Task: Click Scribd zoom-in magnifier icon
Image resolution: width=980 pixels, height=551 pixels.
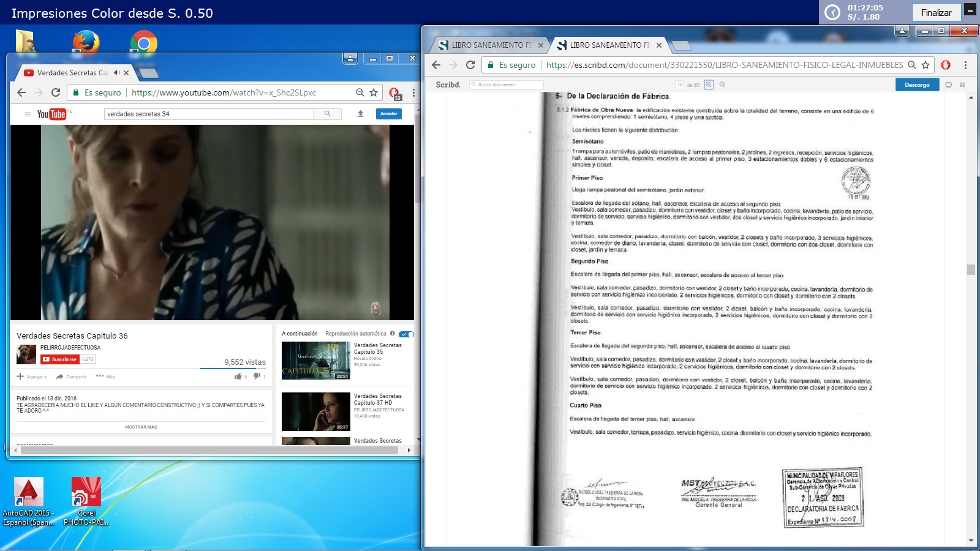Action: tap(709, 85)
